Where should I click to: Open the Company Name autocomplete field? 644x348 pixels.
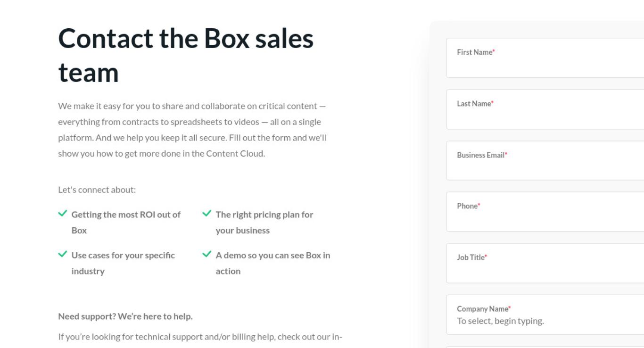point(545,315)
